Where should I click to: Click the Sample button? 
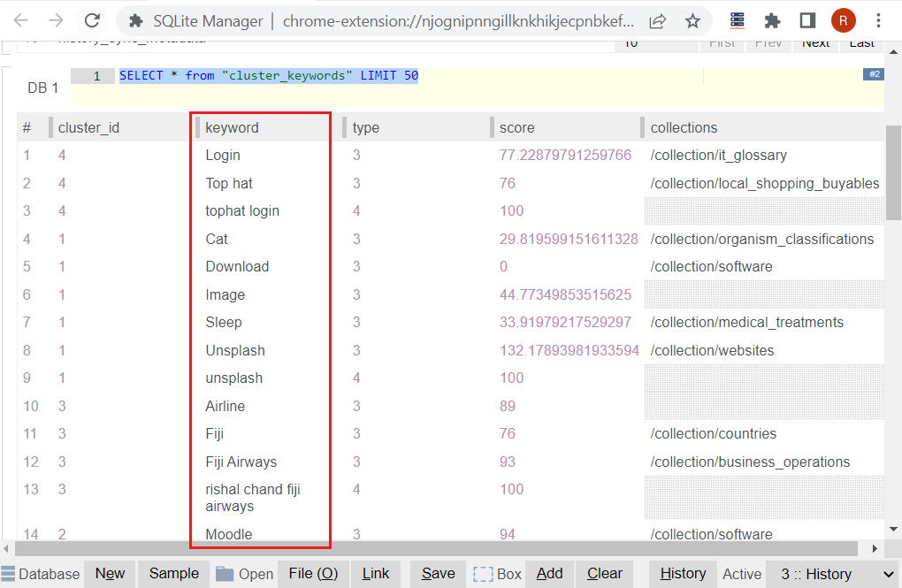coord(173,573)
